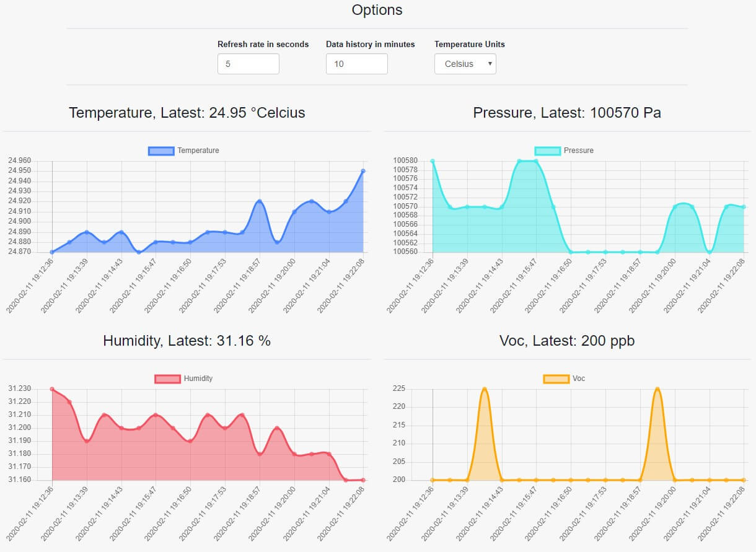Screen dimensions: 756x552
Task: Click the second Voc peak at 225
Action: pos(657,389)
